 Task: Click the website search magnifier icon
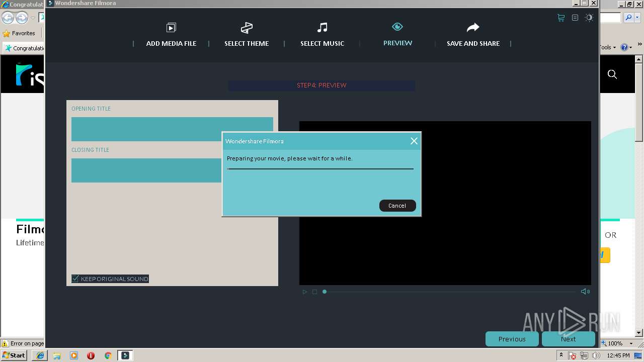coord(612,74)
